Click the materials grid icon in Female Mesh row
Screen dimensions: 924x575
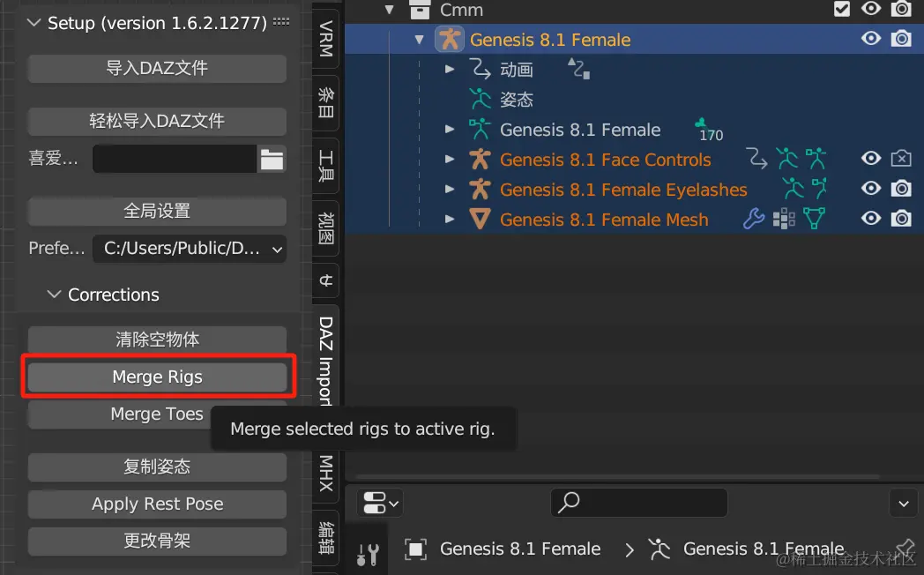[x=784, y=219]
